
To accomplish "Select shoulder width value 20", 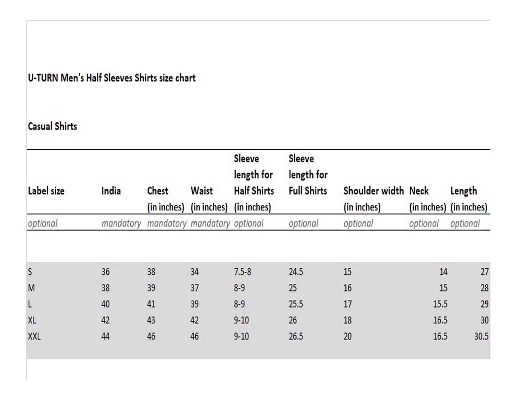I will [x=347, y=336].
